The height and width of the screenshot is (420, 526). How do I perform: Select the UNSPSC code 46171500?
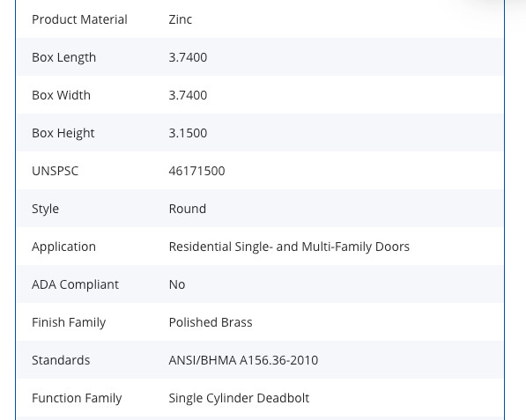[196, 171]
